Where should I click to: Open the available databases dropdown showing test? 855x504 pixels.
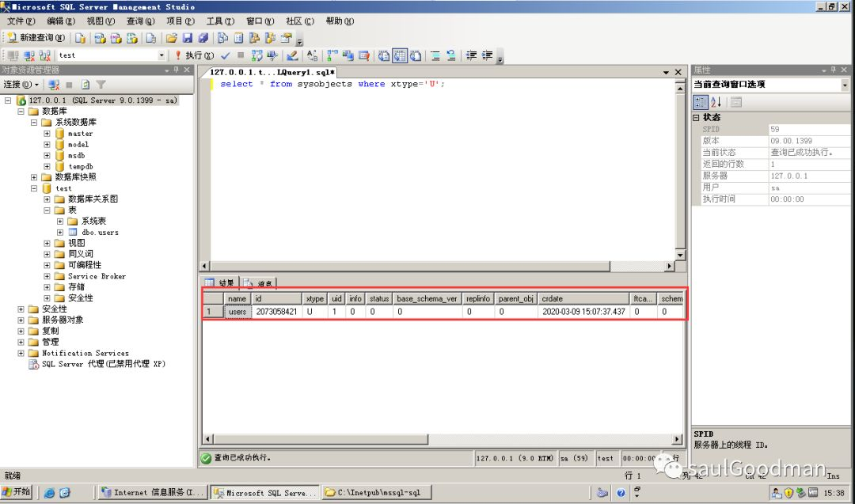pos(161,55)
